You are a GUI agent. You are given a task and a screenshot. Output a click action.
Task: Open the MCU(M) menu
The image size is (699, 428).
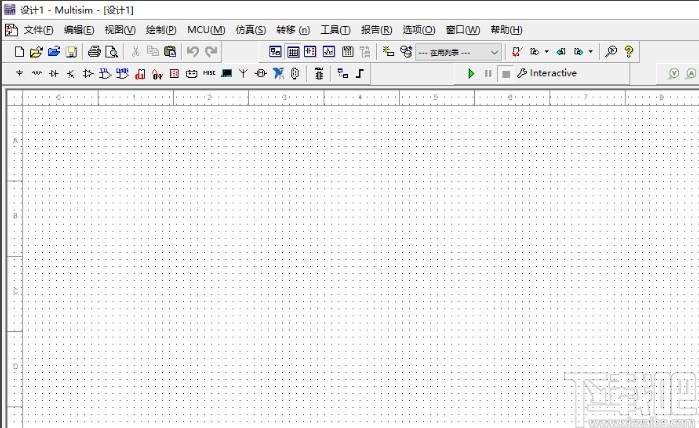point(206,30)
